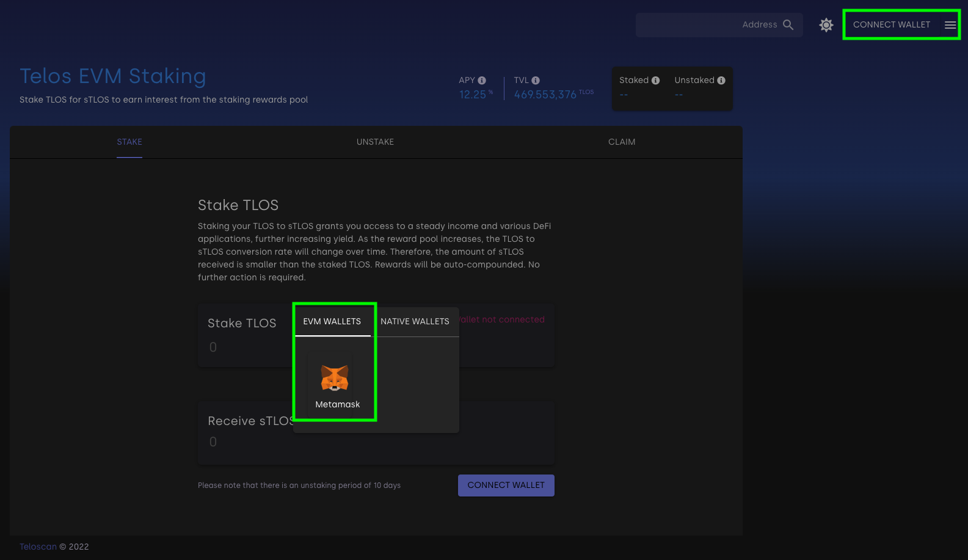Image resolution: width=968 pixels, height=560 pixels.
Task: Open the Teloscan footer link
Action: pyautogui.click(x=38, y=547)
